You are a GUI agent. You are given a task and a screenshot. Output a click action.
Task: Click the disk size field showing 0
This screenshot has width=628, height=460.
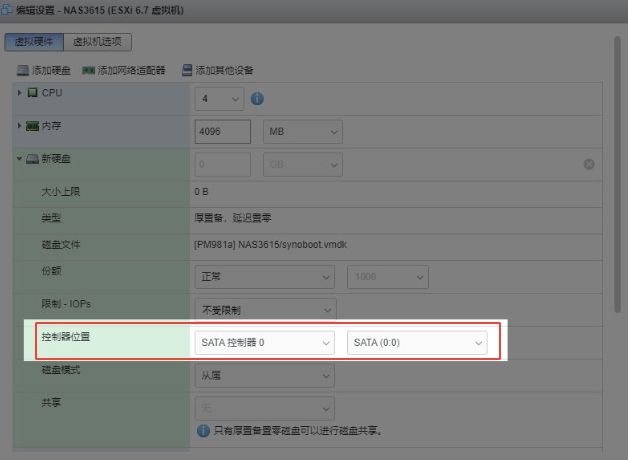point(223,165)
